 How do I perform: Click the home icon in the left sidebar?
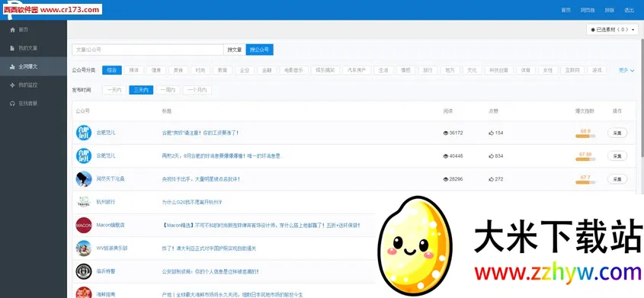tap(12, 30)
